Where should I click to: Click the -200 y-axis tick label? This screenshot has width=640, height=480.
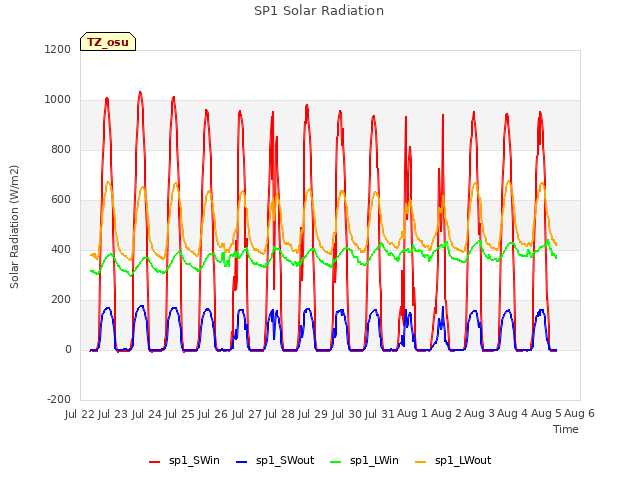point(59,400)
